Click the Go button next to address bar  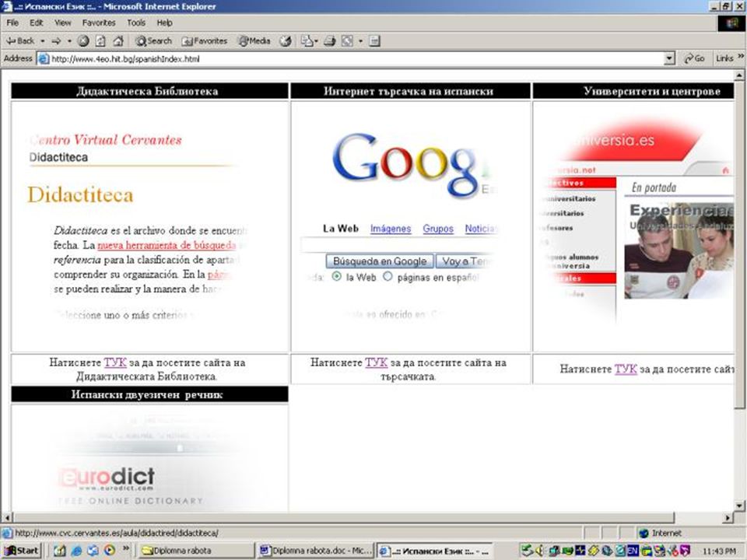[694, 58]
